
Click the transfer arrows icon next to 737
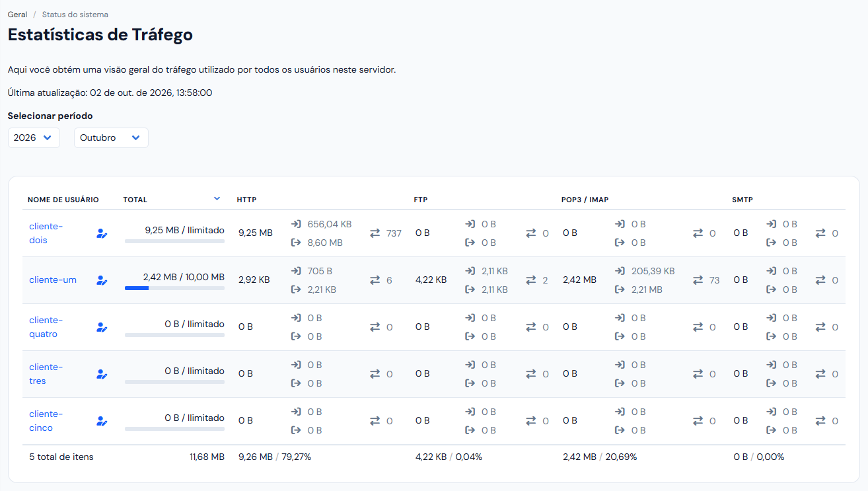(x=375, y=233)
